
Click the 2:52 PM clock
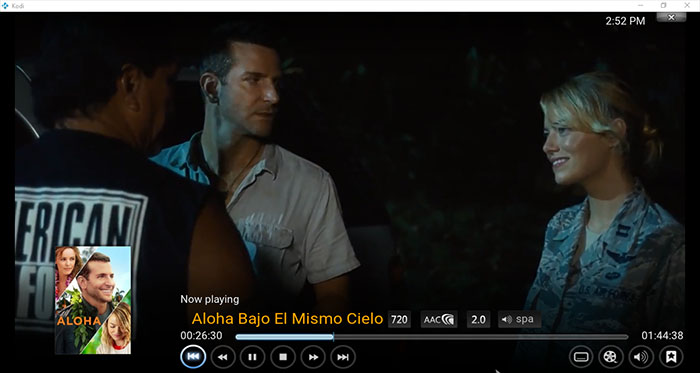click(625, 21)
